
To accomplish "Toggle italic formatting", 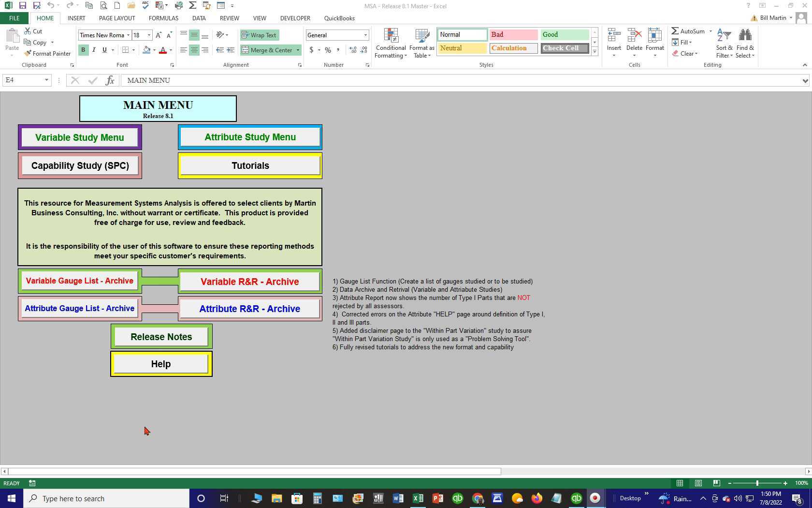I will 94,50.
